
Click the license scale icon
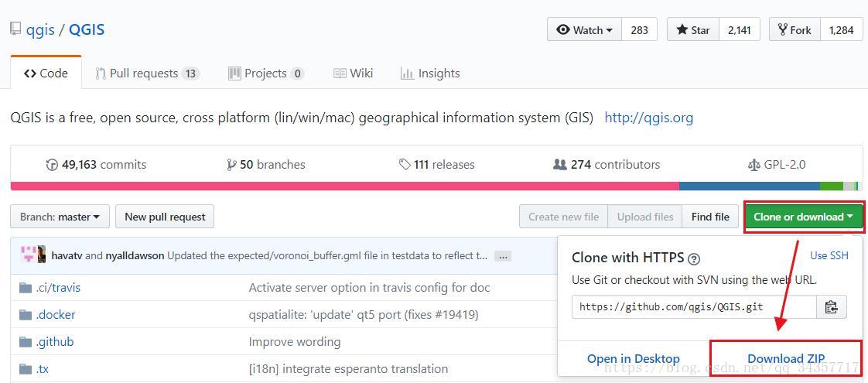pos(754,165)
